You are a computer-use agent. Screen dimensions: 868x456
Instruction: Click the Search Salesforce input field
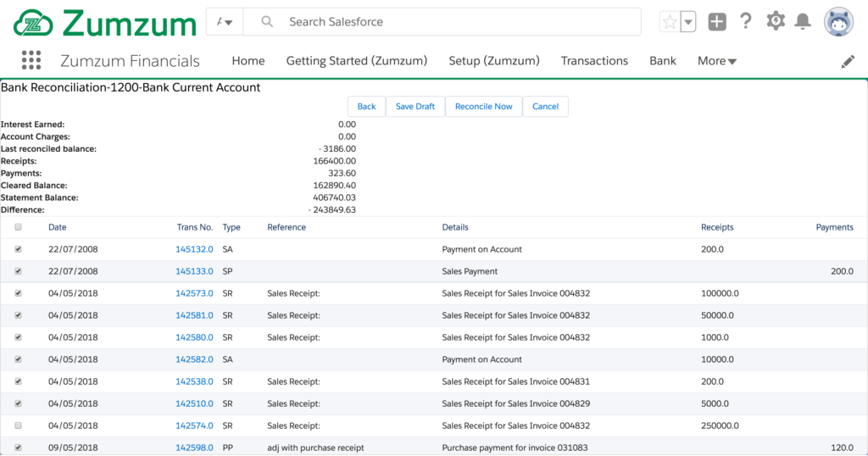tap(442, 22)
